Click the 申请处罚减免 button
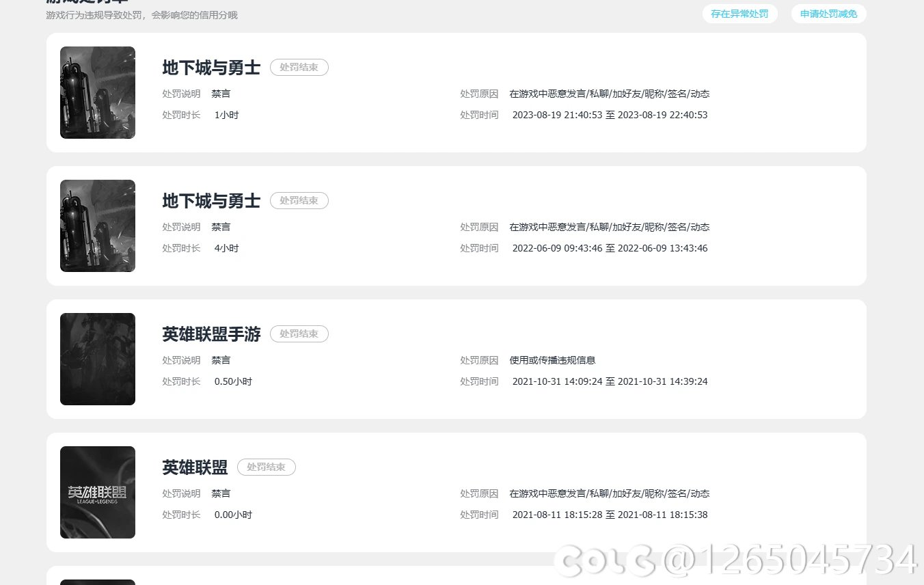This screenshot has height=585, width=924. [828, 14]
